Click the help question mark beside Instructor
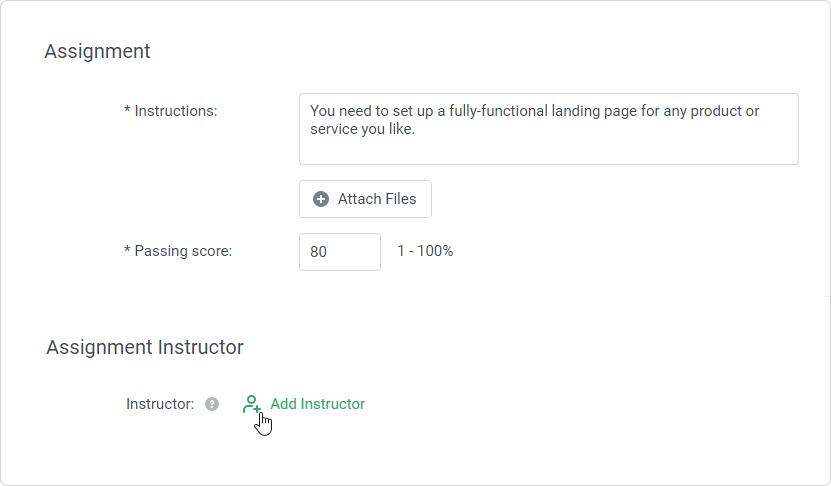The height and width of the screenshot is (486, 831). point(212,404)
